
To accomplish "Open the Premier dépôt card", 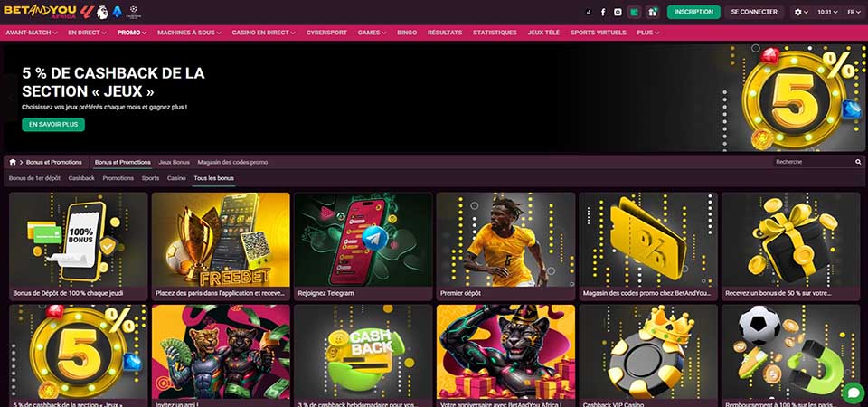I will 506,246.
